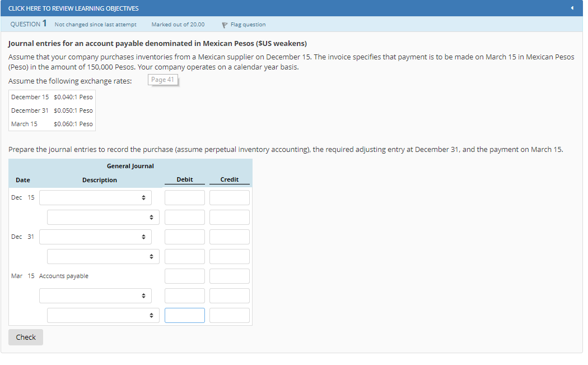Click the flag icon beside Flag question
Image resolution: width=588 pixels, height=365 pixels.
point(225,25)
